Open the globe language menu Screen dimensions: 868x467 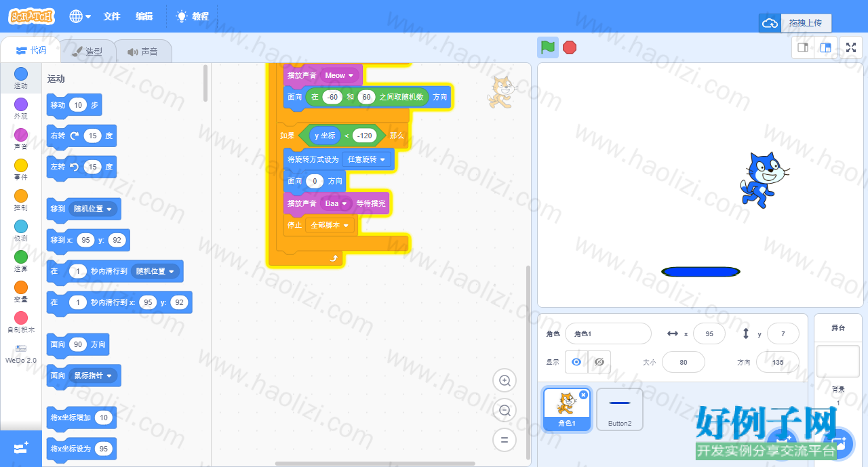pos(80,16)
